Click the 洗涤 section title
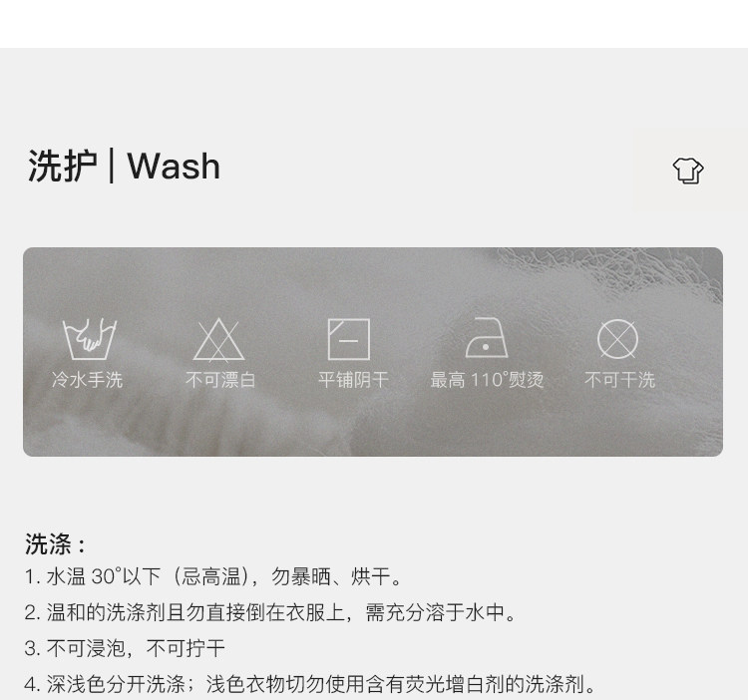The height and width of the screenshot is (700, 748). (x=55, y=544)
